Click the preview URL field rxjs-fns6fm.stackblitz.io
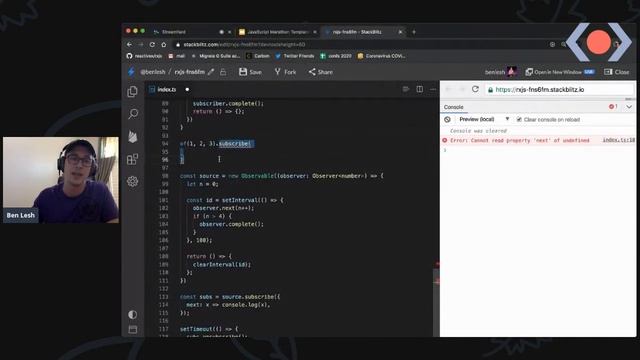Viewport: 640px width, 360px height. point(559,89)
